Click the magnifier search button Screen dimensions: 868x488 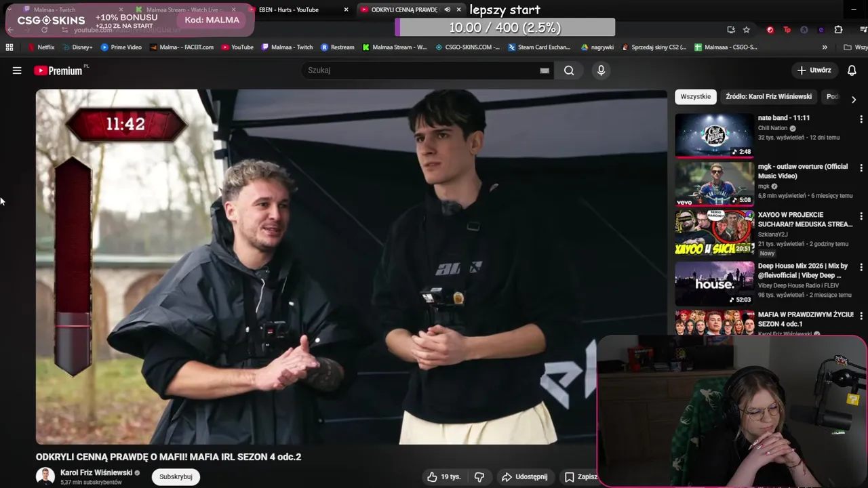coord(569,70)
